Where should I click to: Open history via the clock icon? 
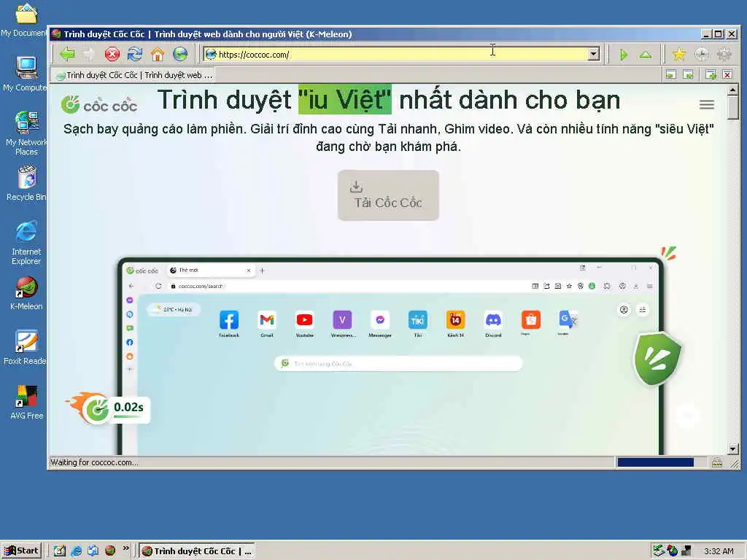701,54
